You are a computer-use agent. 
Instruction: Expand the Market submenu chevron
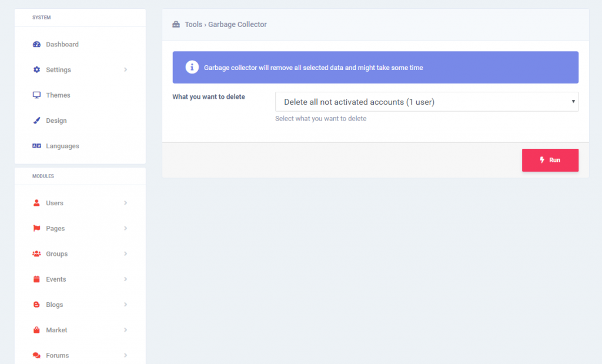[126, 330]
